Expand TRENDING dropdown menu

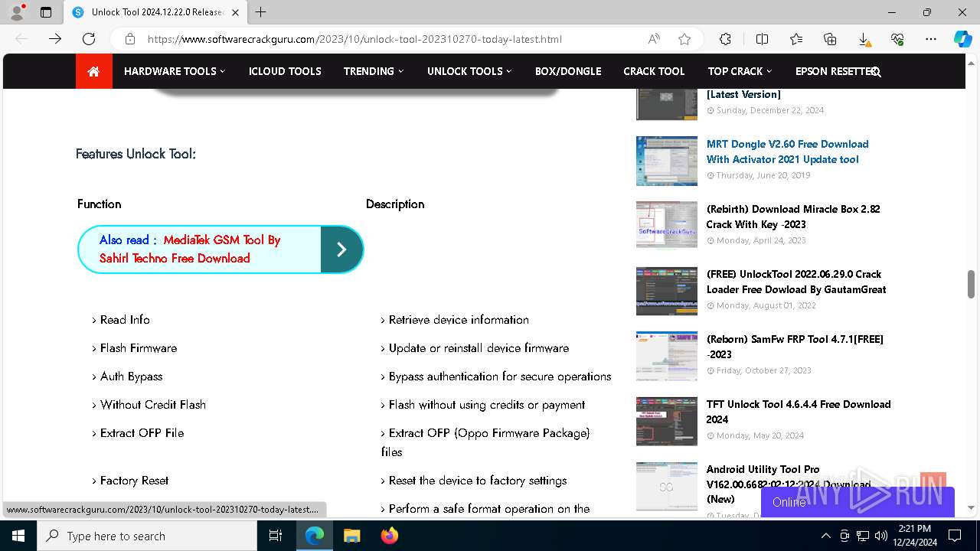click(374, 71)
